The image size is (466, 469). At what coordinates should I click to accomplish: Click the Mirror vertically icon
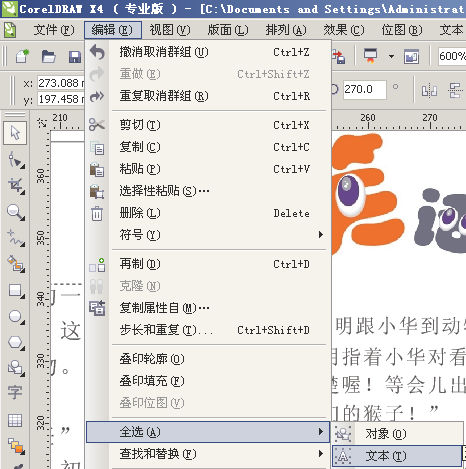pyautogui.click(x=455, y=90)
